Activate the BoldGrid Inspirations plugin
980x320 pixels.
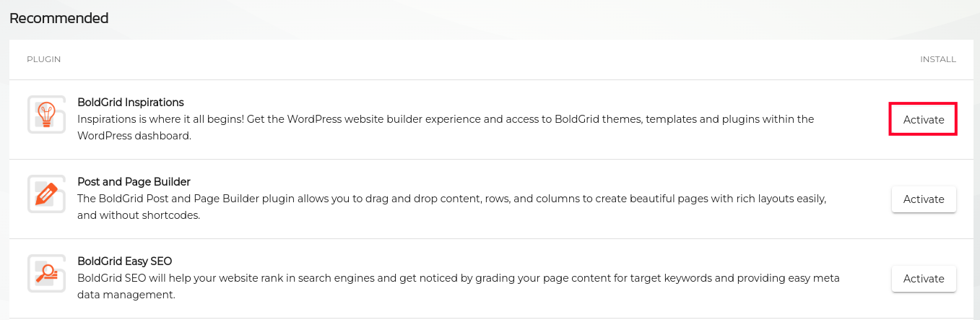click(x=923, y=120)
